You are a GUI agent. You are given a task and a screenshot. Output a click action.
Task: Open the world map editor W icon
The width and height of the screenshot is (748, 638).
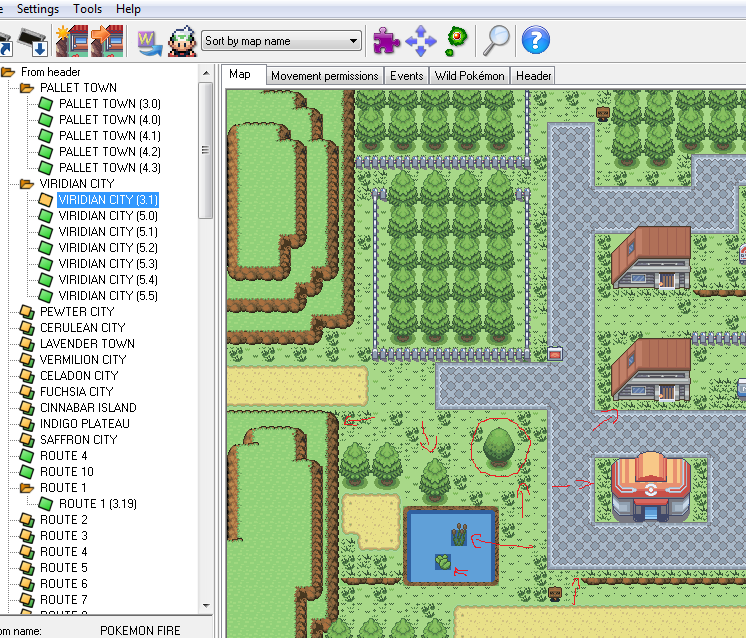(149, 43)
